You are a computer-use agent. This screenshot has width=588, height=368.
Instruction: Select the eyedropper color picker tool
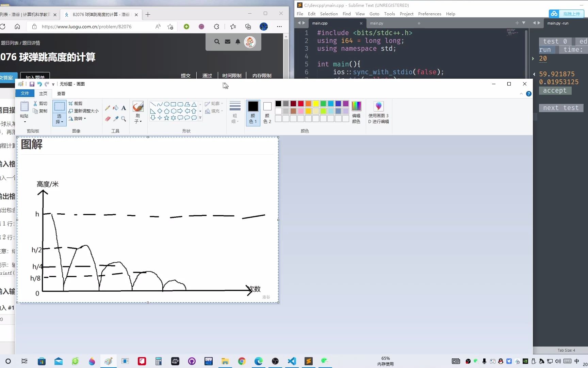pyautogui.click(x=116, y=119)
